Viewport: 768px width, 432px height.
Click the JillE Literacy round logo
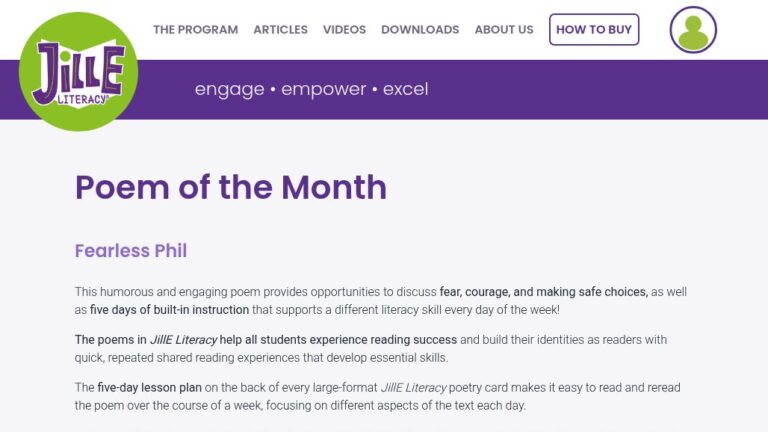[x=78, y=72]
